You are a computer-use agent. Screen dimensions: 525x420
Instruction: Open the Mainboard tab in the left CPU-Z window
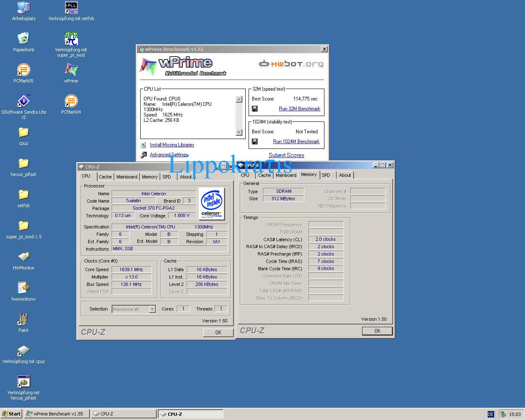coord(127,177)
